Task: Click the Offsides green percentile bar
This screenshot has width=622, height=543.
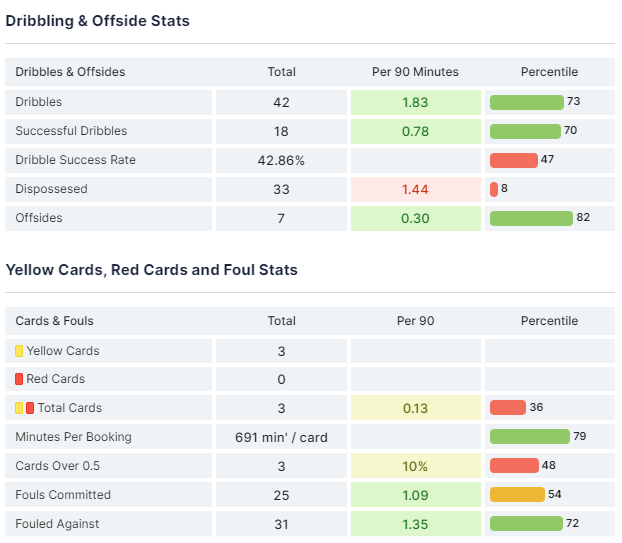Action: click(x=530, y=218)
